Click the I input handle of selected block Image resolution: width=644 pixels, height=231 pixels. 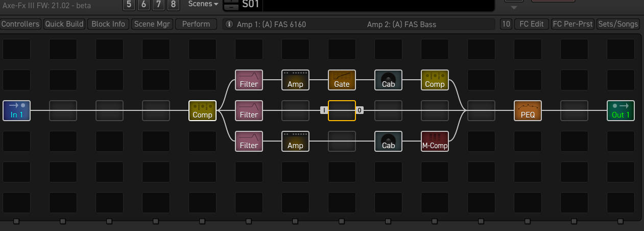tap(323, 110)
